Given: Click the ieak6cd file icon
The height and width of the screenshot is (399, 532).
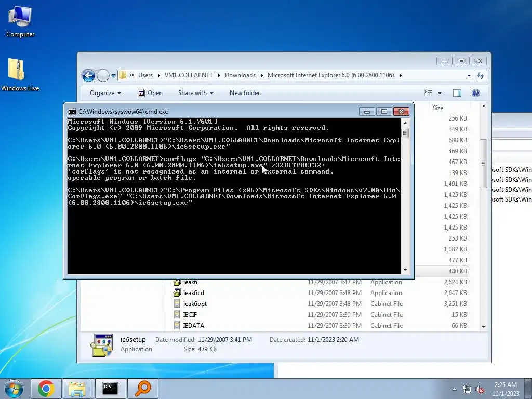Looking at the screenshot, I should click(177, 292).
